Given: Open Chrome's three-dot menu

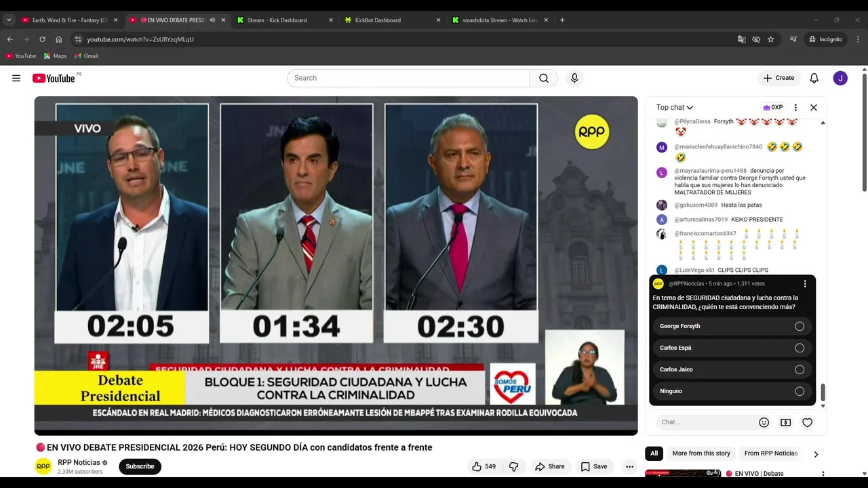Looking at the screenshot, I should click(x=859, y=39).
